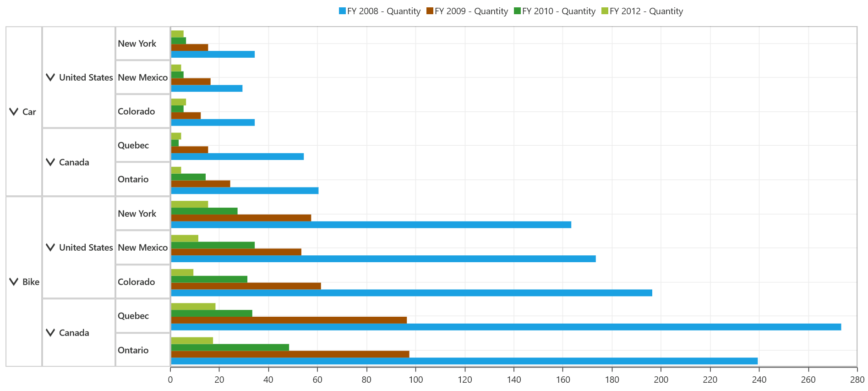Select Bike Quebec FY 2008 blue bar

pos(506,327)
